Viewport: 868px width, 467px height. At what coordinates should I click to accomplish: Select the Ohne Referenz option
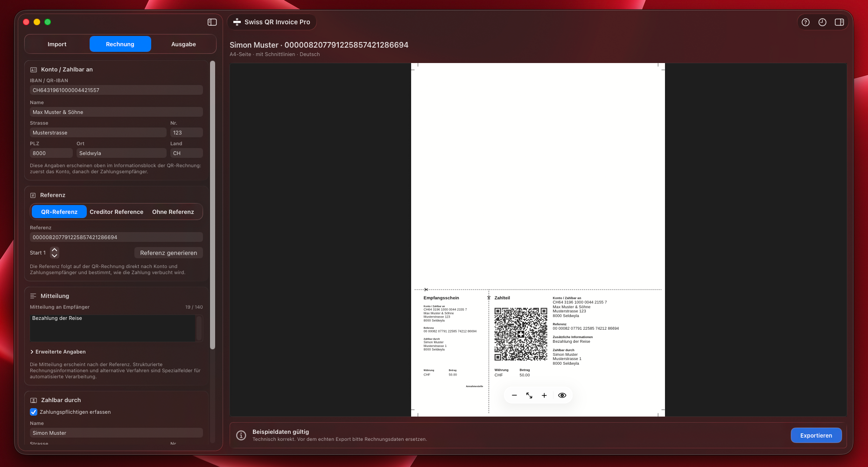click(x=173, y=212)
